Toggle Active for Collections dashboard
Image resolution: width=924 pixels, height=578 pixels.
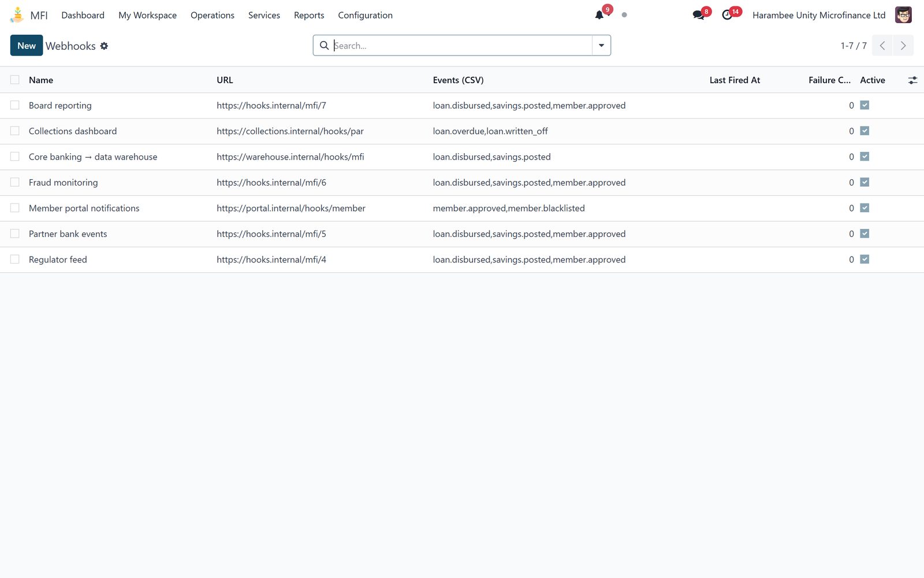click(x=865, y=131)
